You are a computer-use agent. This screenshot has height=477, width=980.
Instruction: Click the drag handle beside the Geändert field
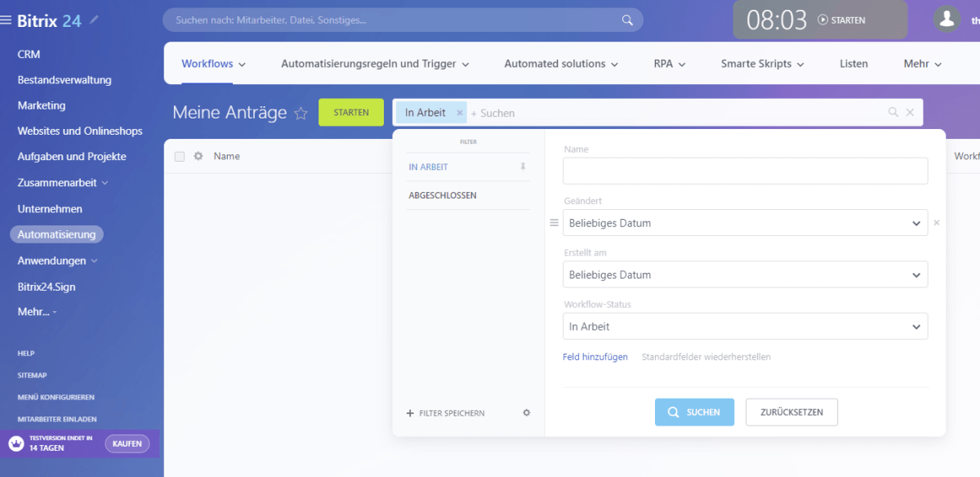[x=554, y=223]
